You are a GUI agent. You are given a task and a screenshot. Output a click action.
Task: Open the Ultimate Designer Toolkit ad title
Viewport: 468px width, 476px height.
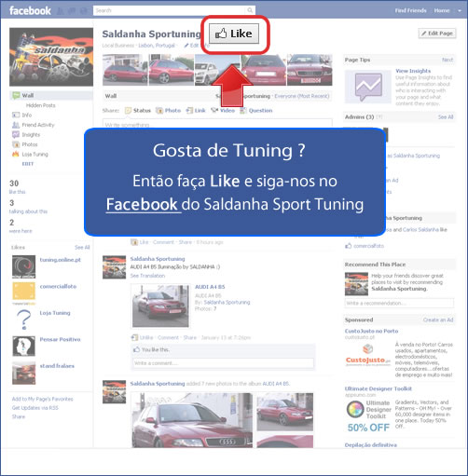(379, 388)
